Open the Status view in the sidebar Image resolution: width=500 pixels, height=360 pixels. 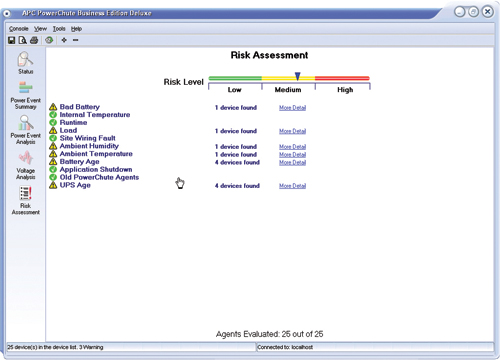[26, 63]
